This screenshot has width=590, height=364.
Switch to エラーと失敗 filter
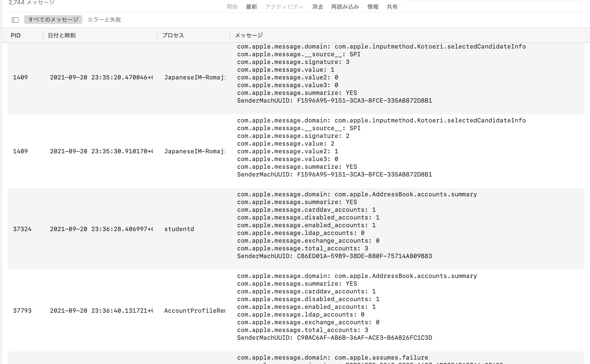(104, 20)
